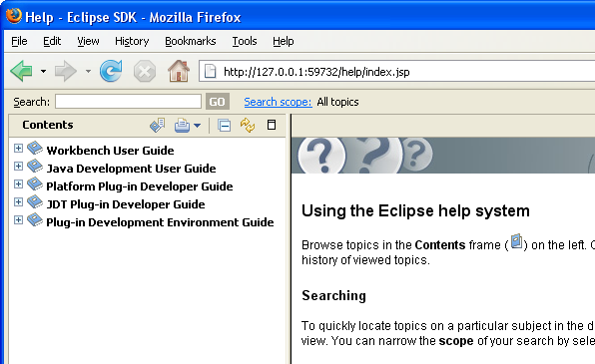Open the File menu

click(19, 41)
